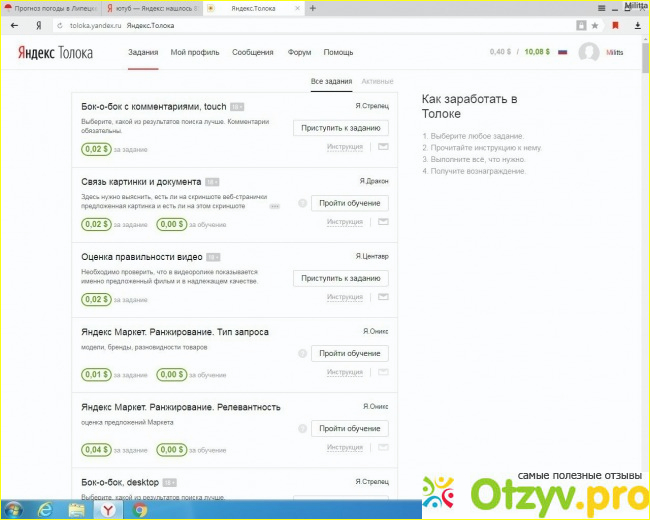
Task: Click the browser back arrow
Action: coord(13,25)
